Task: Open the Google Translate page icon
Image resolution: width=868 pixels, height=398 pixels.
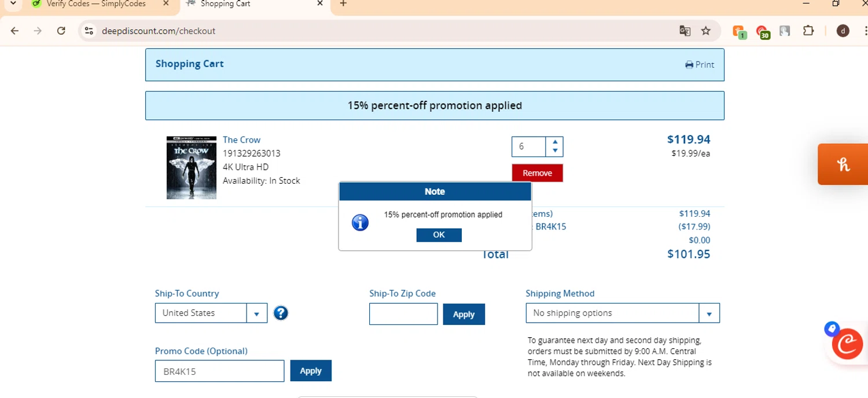Action: coord(685,31)
